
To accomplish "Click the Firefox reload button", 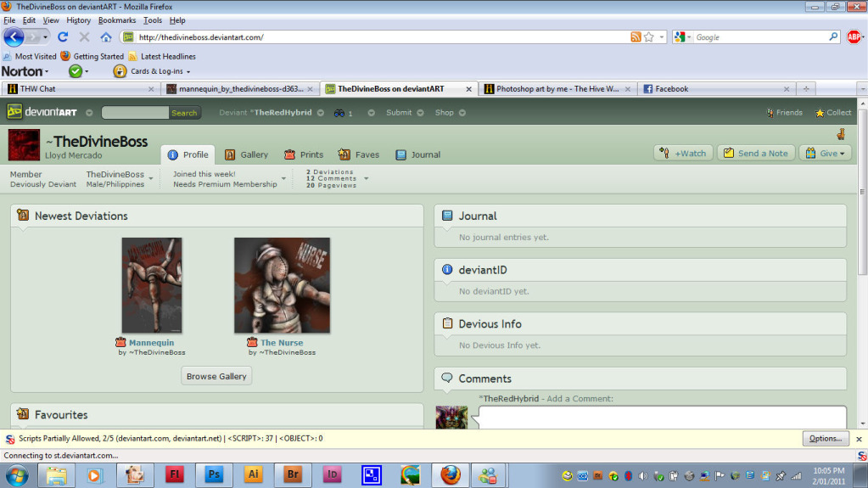I will [x=63, y=37].
